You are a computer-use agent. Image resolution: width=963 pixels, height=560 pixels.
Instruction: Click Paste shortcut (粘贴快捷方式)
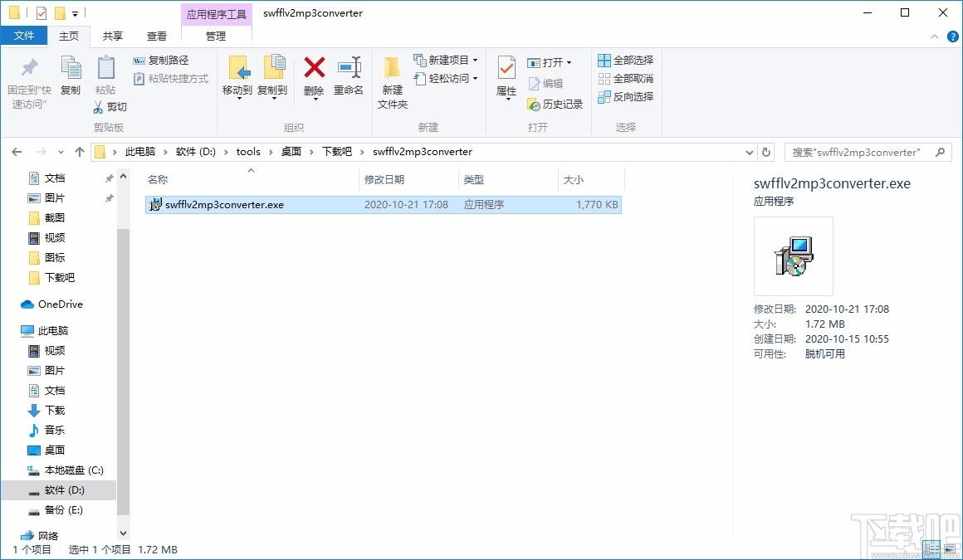click(171, 79)
